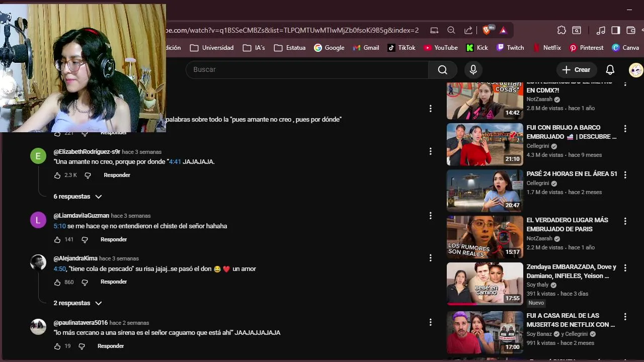Open options menu for FUI CON BRUJO video
644x362 pixels.
[625, 129]
